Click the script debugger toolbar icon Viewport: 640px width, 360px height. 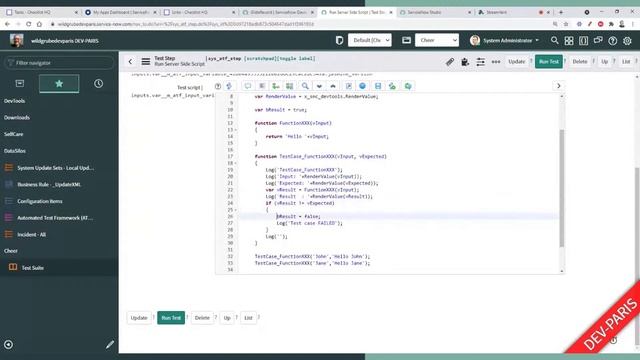392,86
